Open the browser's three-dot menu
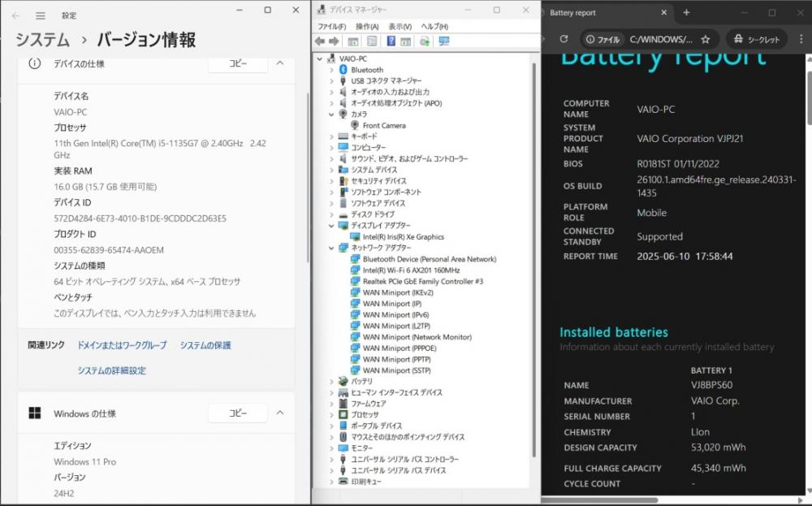The image size is (812, 506). pos(801,39)
